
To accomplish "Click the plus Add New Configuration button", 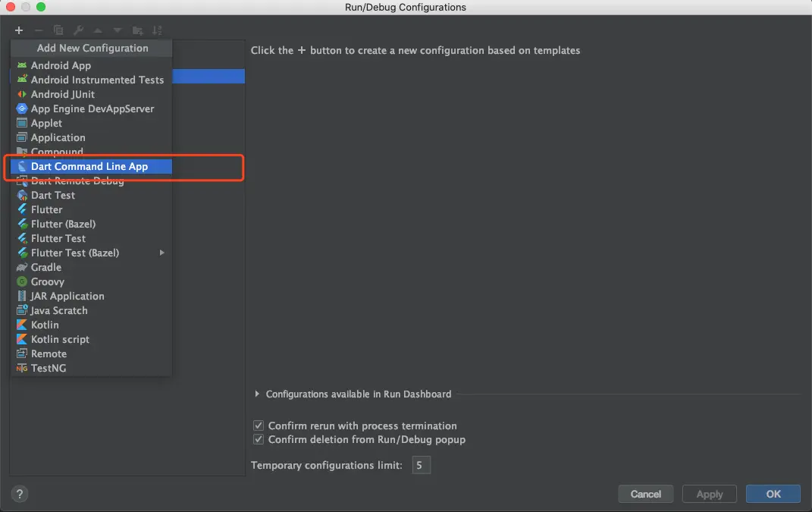I will pos(19,30).
